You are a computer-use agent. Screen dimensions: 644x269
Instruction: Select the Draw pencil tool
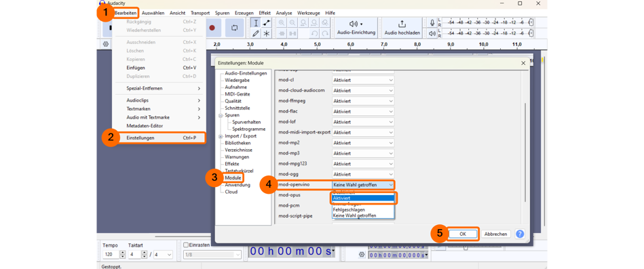click(x=256, y=34)
